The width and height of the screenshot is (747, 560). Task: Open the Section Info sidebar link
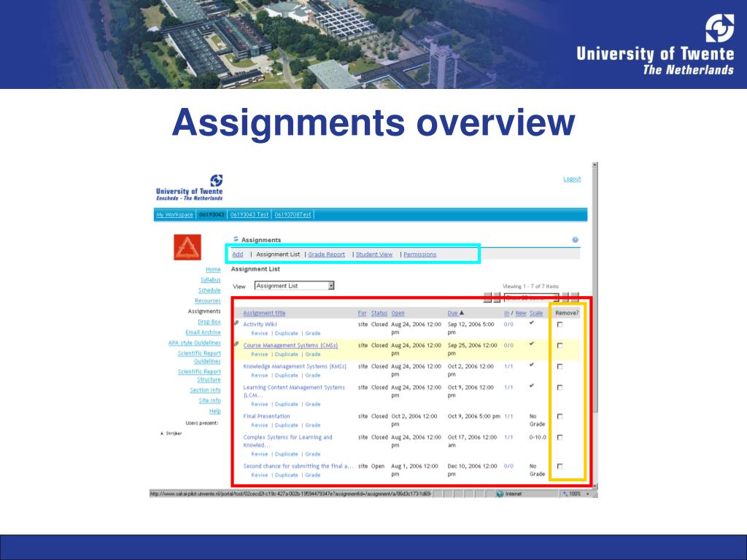pos(205,390)
